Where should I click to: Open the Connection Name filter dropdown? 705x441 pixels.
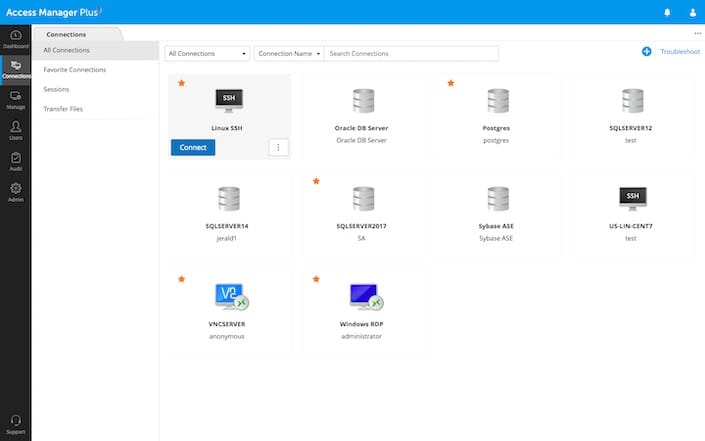[x=289, y=53]
